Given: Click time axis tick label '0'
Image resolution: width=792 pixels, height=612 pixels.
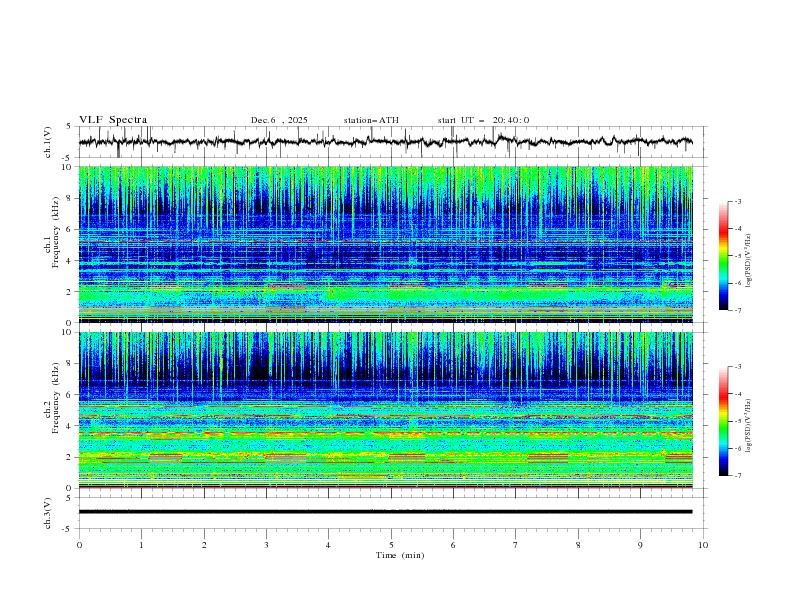Looking at the screenshot, I should click(x=79, y=545).
